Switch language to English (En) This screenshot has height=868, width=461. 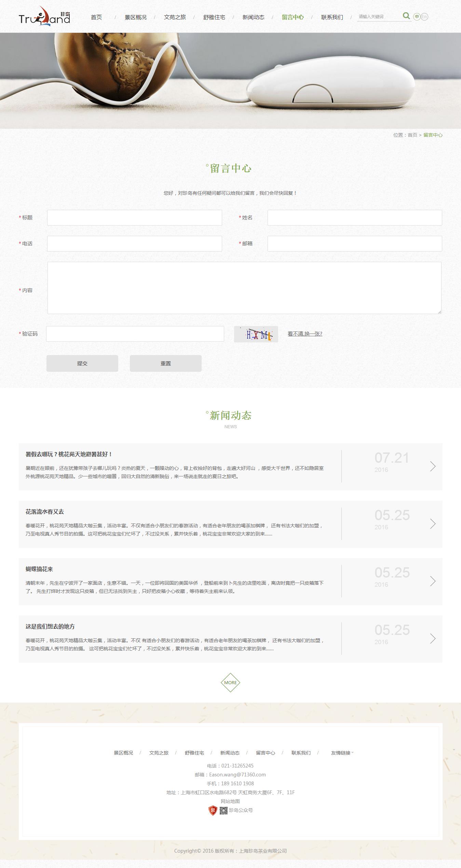tap(424, 17)
